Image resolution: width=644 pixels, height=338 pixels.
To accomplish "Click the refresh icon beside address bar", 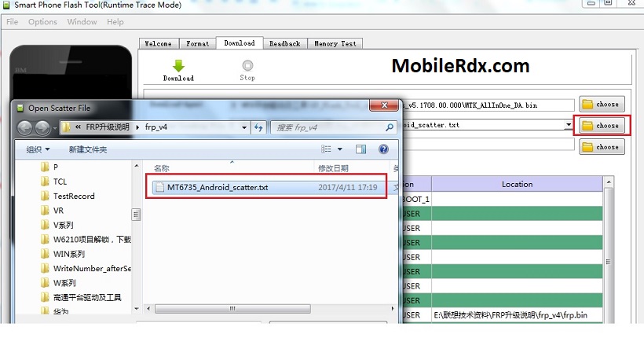I will tap(258, 127).
